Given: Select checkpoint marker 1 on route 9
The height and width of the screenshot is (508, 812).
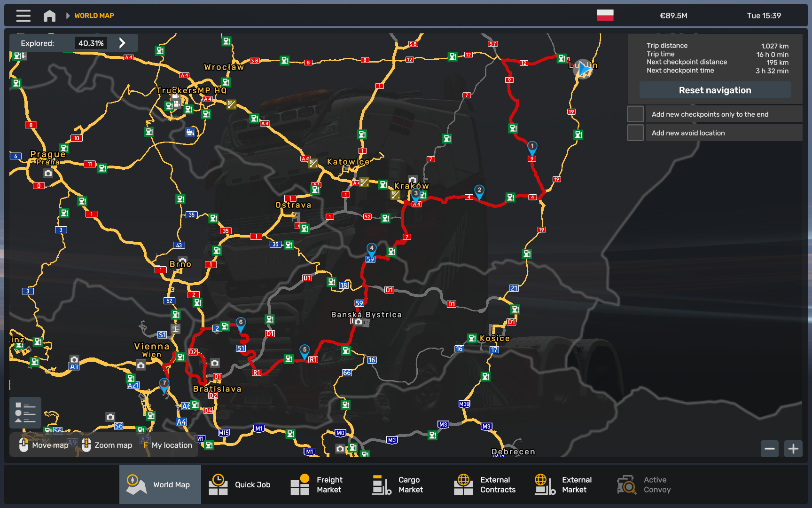Looking at the screenshot, I should click(532, 147).
